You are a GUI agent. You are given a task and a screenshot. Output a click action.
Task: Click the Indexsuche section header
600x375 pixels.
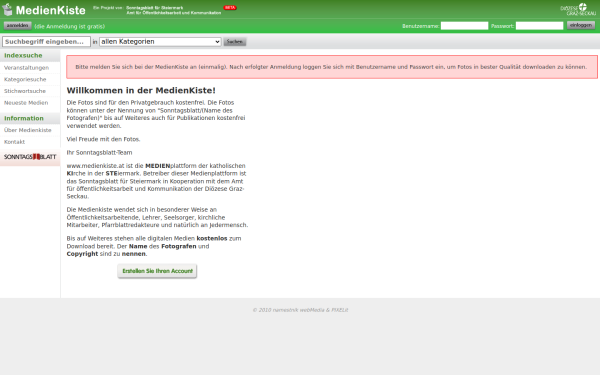30,55
